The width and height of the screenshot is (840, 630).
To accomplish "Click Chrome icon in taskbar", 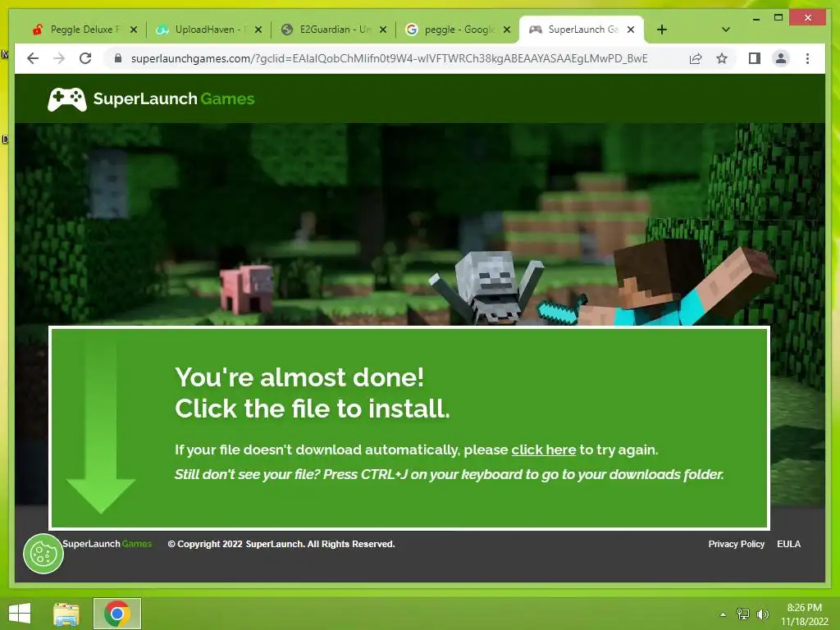I will point(117,614).
